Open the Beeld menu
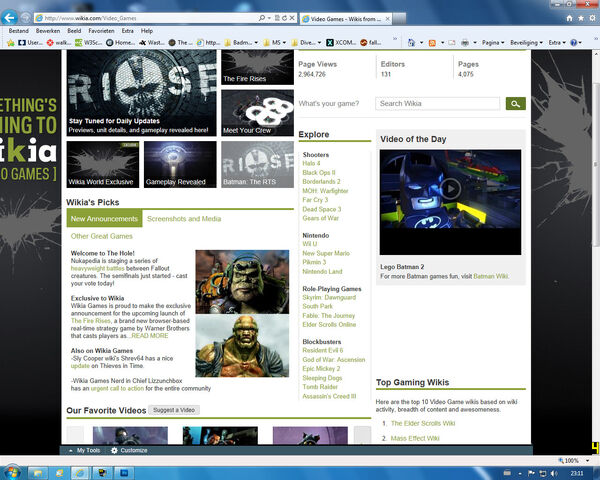The image size is (600, 480). 74,31
